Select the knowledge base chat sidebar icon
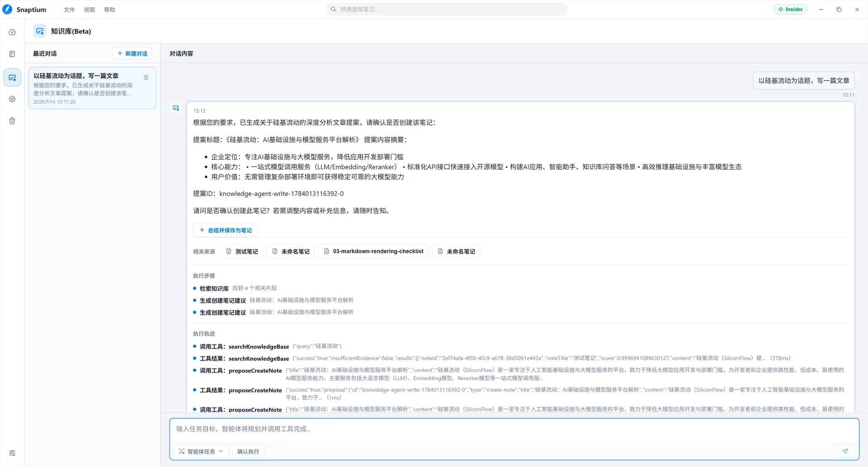This screenshot has width=868, height=467. point(12,78)
